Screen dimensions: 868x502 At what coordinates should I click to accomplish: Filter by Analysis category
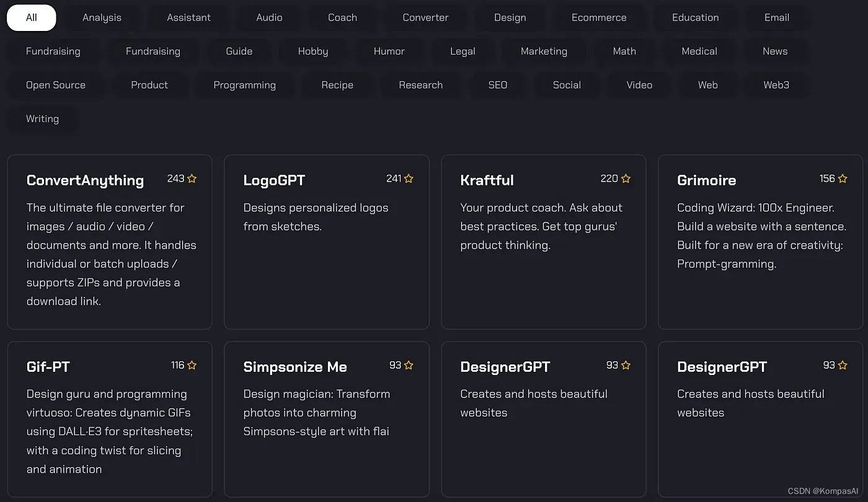[x=102, y=17]
